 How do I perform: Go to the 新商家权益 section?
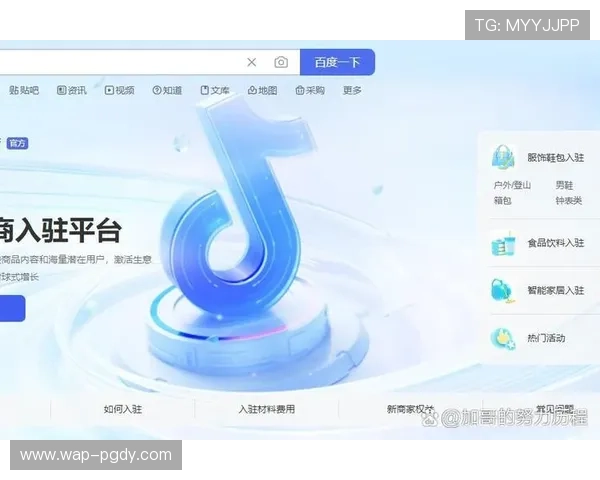410,409
